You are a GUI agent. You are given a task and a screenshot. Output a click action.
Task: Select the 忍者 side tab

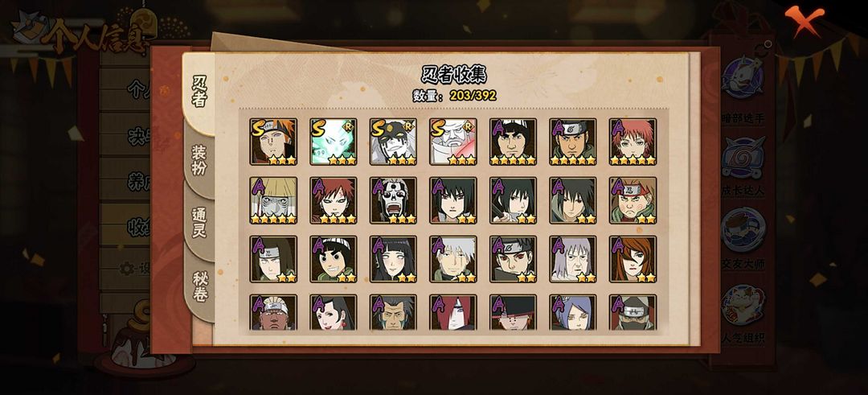(x=199, y=92)
